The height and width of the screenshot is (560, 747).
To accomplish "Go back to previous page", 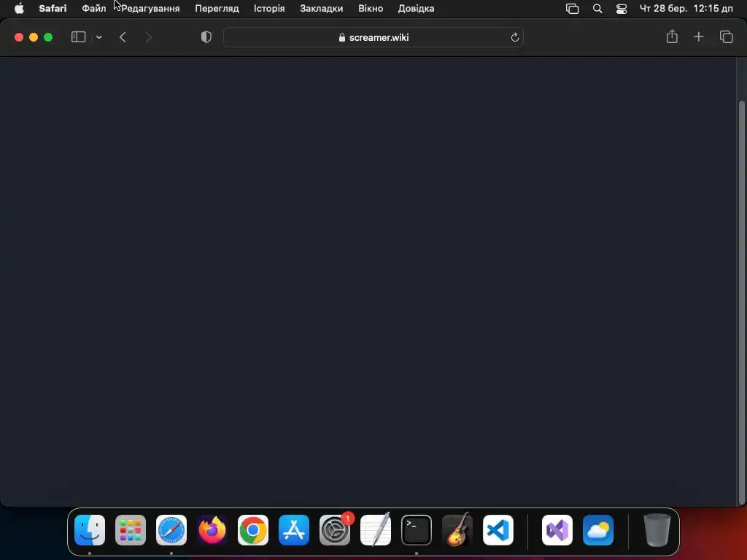I will tap(123, 37).
